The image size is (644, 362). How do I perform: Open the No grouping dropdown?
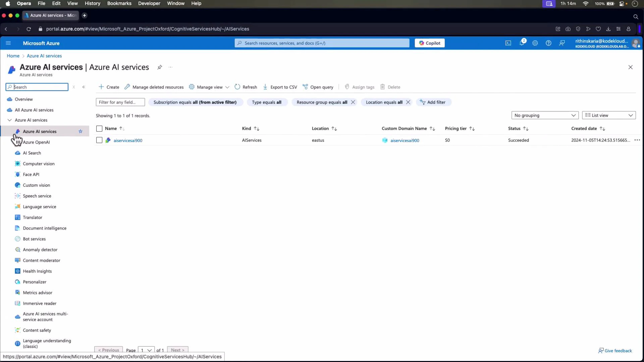pyautogui.click(x=545, y=115)
